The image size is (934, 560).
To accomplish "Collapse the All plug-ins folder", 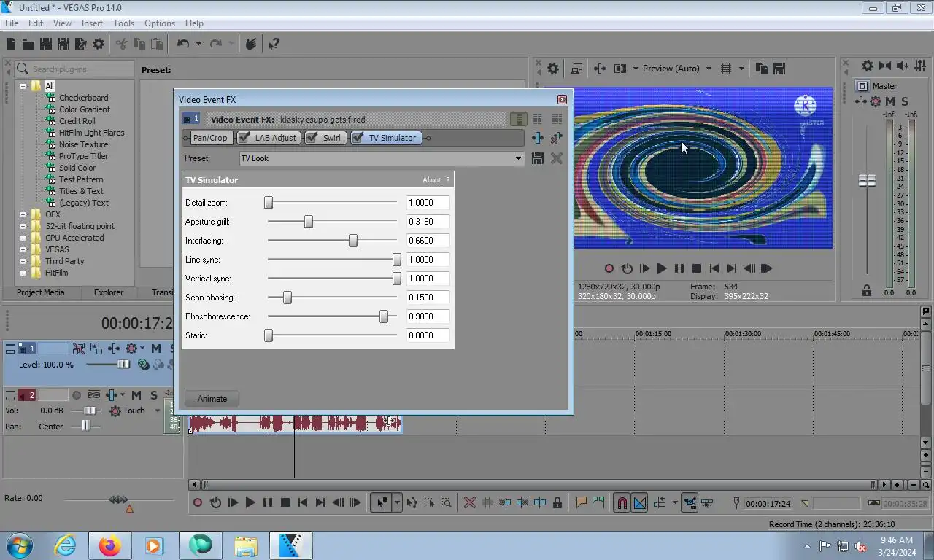I will coord(23,86).
